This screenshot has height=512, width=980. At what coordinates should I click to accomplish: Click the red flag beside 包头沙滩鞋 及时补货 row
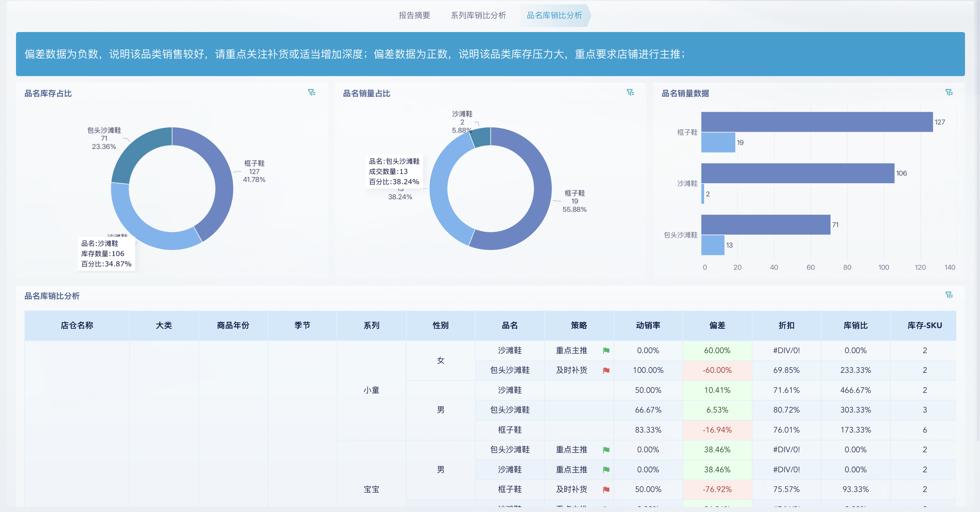tap(607, 370)
